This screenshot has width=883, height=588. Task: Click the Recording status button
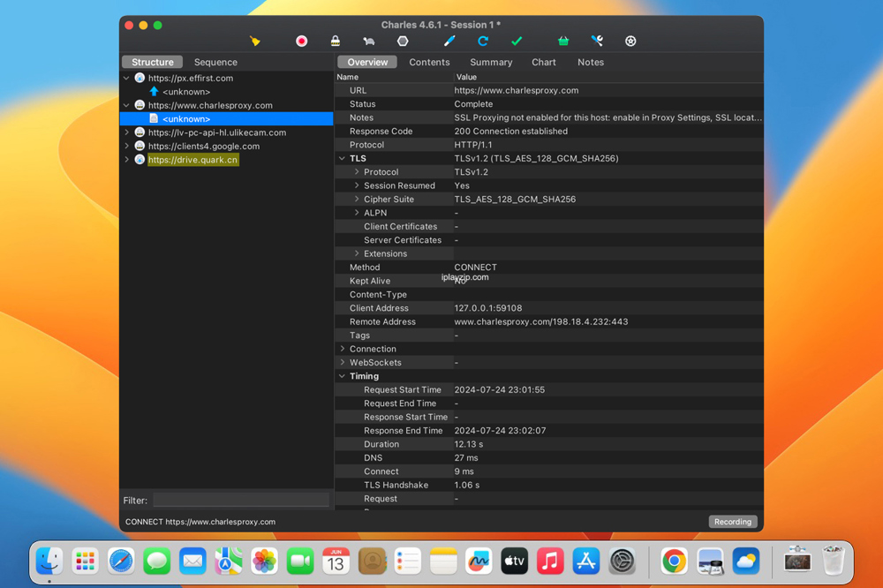(x=733, y=522)
